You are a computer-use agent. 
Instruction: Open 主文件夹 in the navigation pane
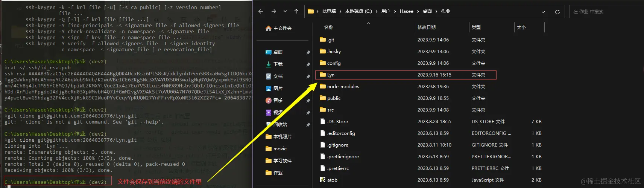279,28
